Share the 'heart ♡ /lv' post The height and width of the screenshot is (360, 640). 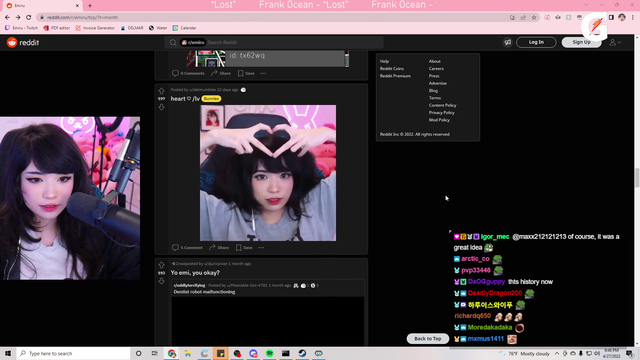click(x=219, y=248)
